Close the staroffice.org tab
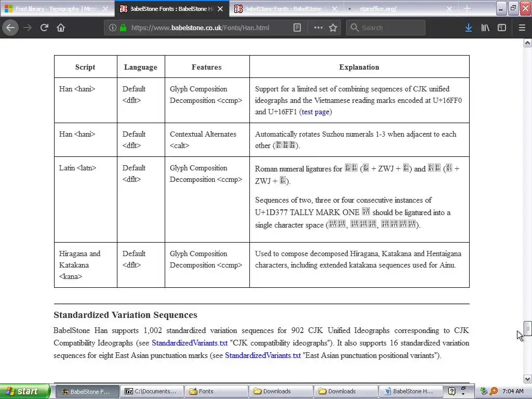Image resolution: width=532 pixels, height=399 pixels. (x=449, y=9)
